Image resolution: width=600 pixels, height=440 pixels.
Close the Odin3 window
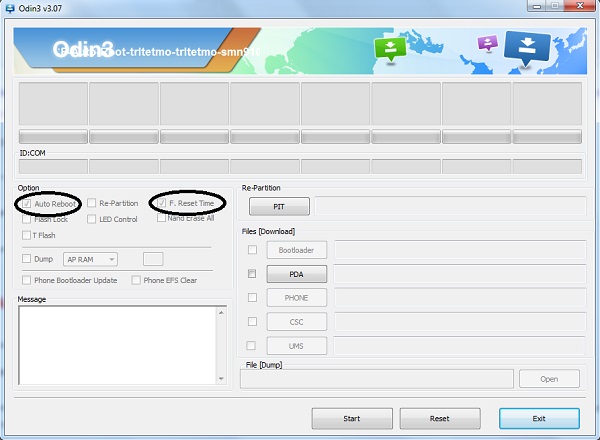pos(580,6)
